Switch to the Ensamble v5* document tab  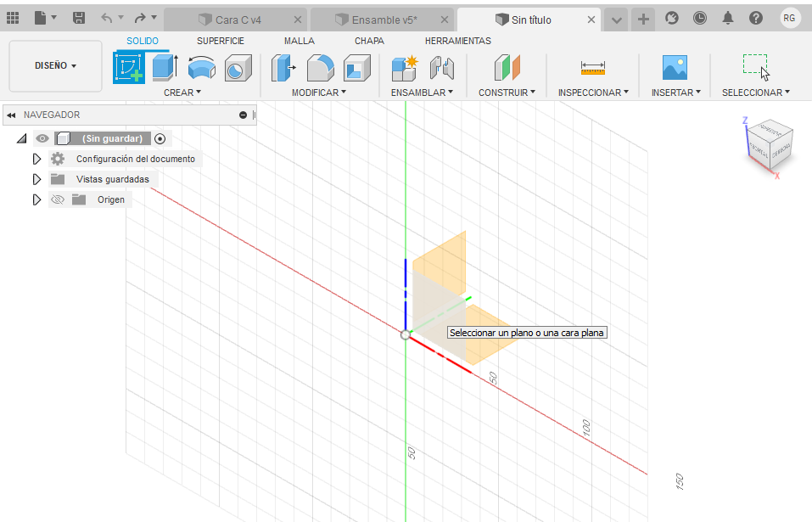pyautogui.click(x=382, y=20)
